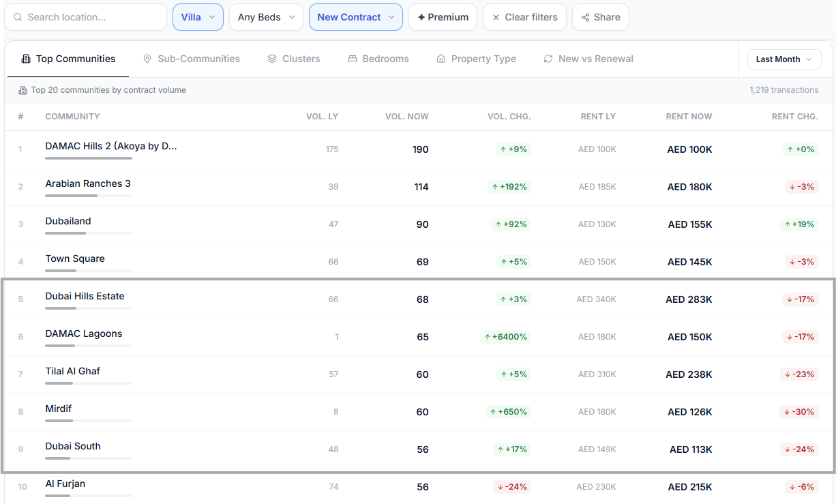Click the DAMAC Hills 2 volume bar
836x504 pixels.
pyautogui.click(x=89, y=158)
